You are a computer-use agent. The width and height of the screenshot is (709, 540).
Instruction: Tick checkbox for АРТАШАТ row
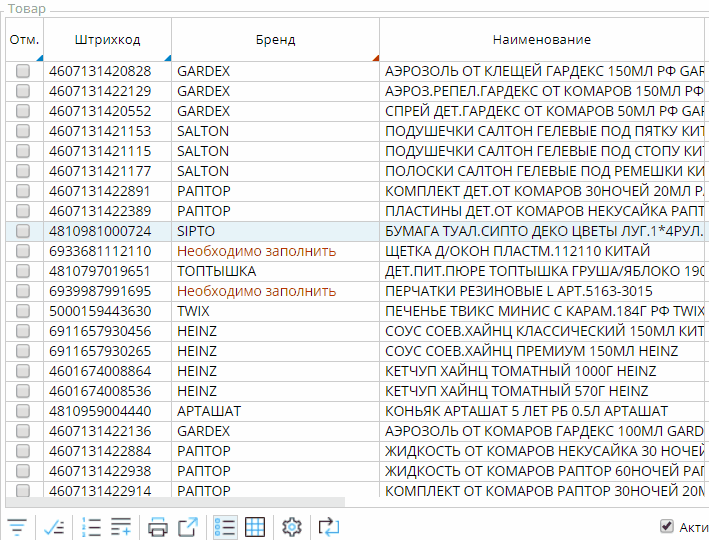tap(23, 411)
